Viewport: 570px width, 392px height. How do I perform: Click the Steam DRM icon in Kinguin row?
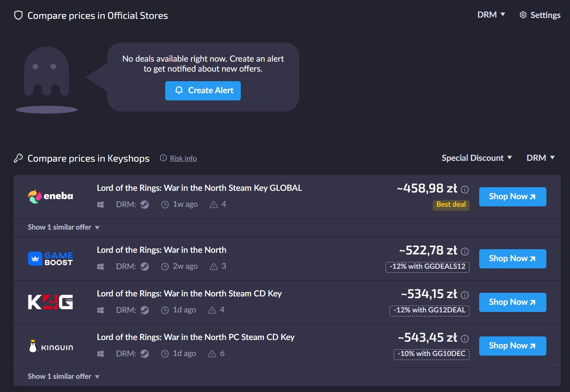[x=145, y=354]
